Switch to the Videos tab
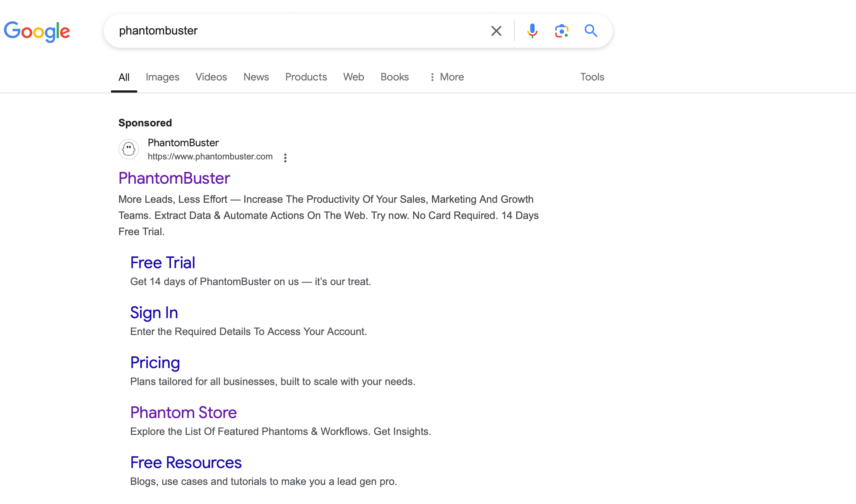The image size is (856, 504). (211, 77)
